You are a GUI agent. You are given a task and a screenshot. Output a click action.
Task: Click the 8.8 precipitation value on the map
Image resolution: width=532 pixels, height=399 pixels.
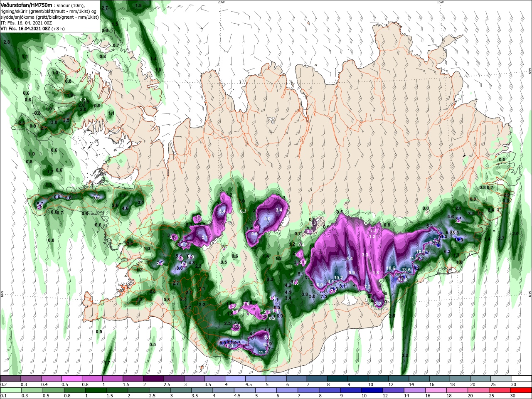[180, 268]
